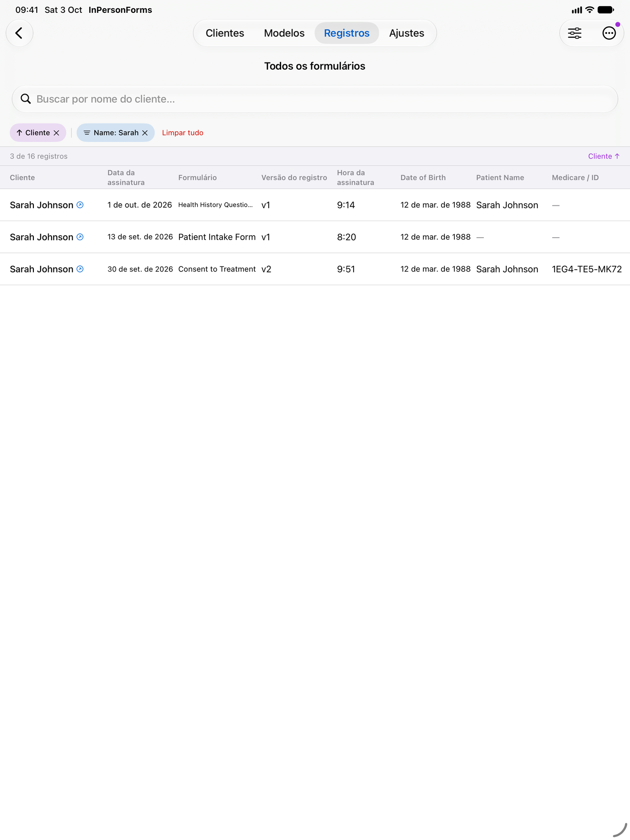Switch to the Modelos tab
The height and width of the screenshot is (840, 630).
284,33
